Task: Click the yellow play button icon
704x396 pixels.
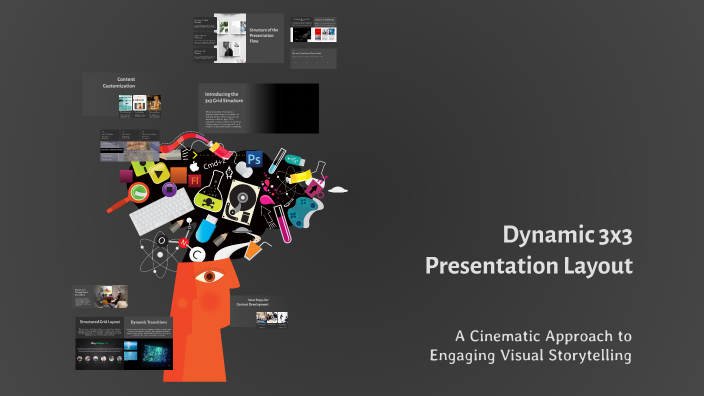Action: point(158,173)
